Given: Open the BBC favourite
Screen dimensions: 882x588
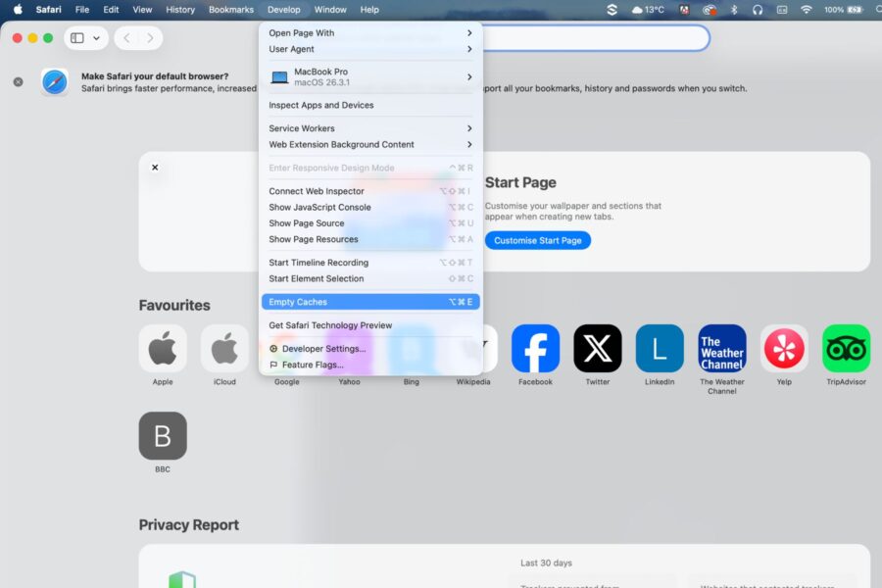Looking at the screenshot, I should (163, 435).
